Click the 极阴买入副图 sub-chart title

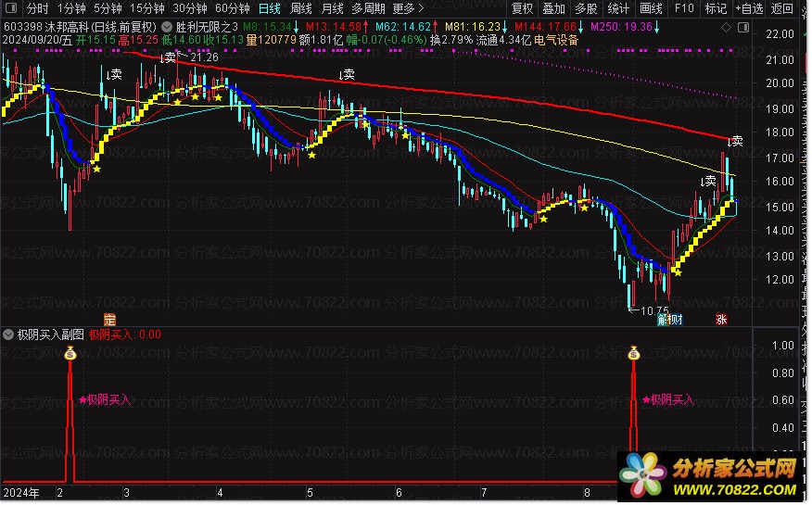[50, 335]
